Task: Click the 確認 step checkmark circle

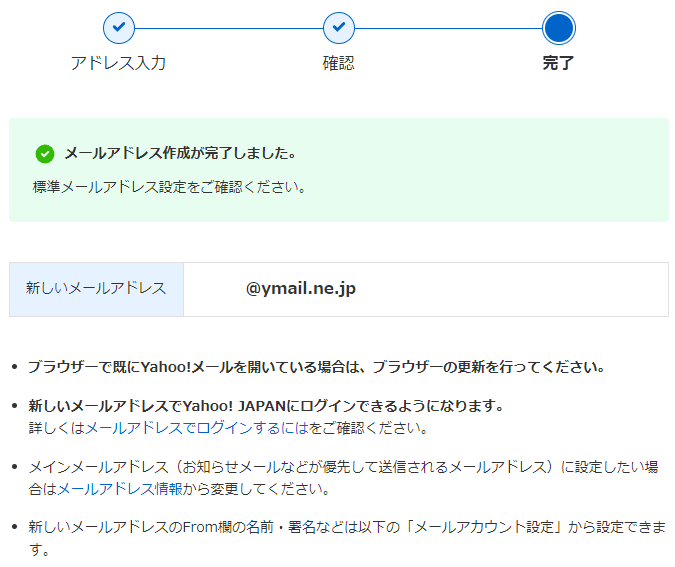Action: [x=339, y=28]
